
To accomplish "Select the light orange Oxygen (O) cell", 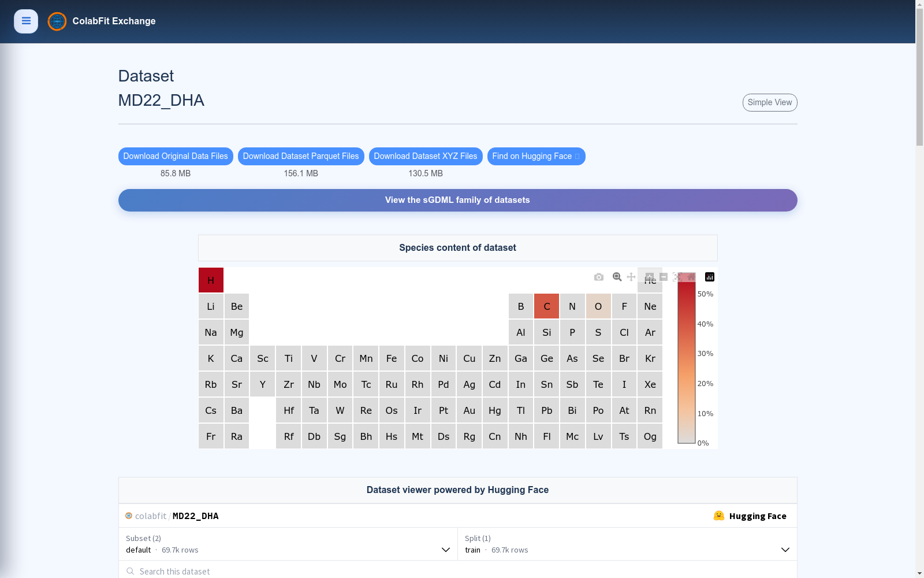I will [598, 306].
